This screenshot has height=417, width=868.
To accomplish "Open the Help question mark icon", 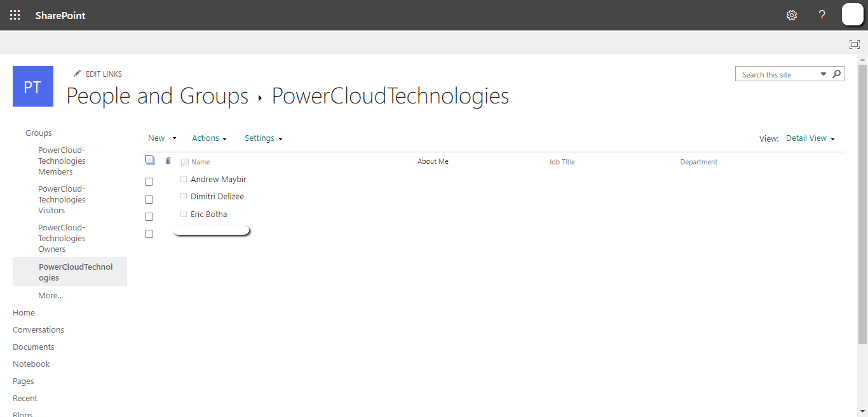I will [x=822, y=15].
